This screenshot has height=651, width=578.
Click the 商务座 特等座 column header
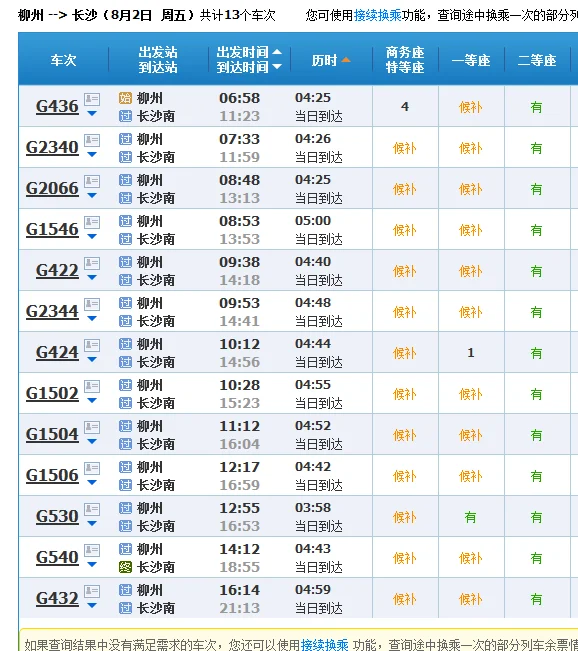[405, 60]
